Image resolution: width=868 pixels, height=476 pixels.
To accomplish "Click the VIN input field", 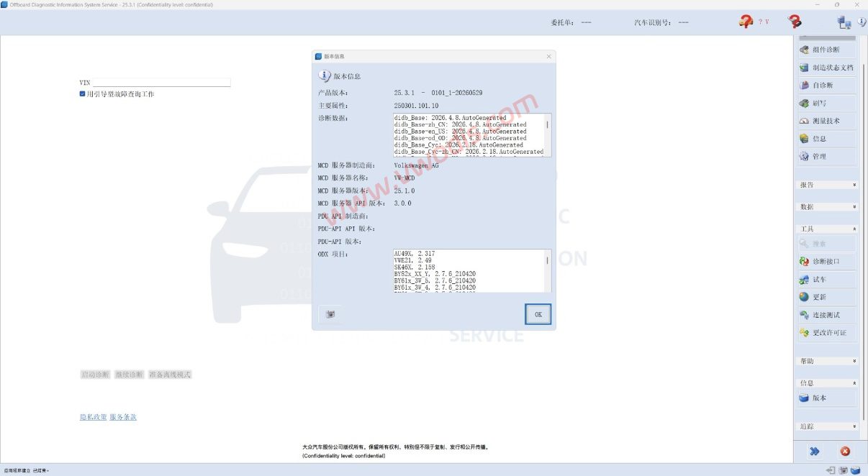I will point(161,83).
